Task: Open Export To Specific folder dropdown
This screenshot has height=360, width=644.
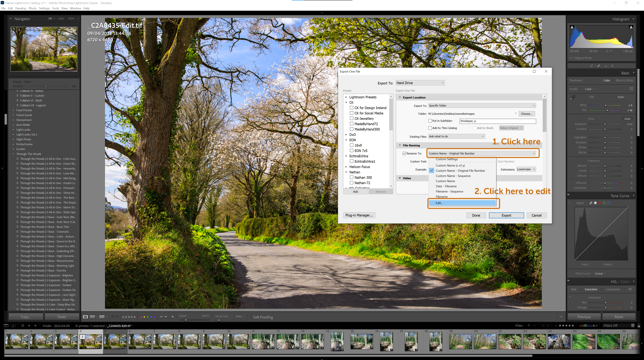Action: 482,106
